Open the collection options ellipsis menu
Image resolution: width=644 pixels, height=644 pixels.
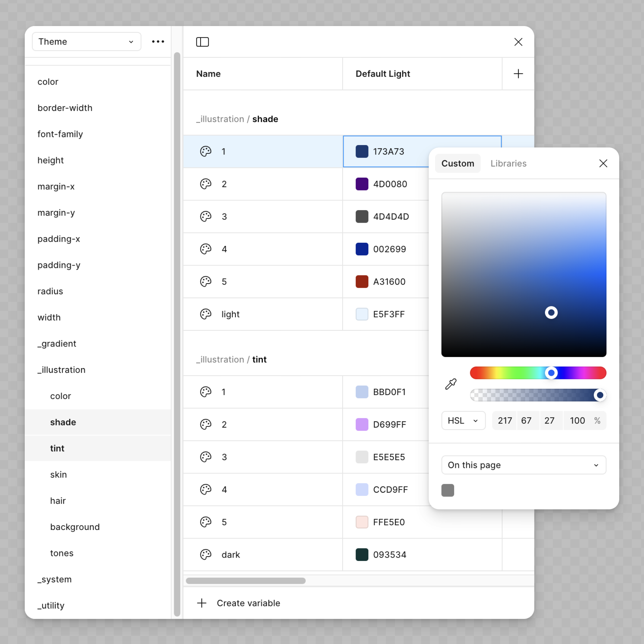tap(158, 42)
